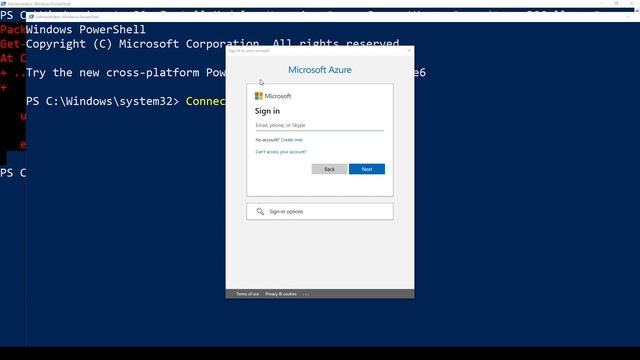Image resolution: width=640 pixels, height=360 pixels.
Task: Click the 'PS C:\Windows\system32>' prompt text
Action: coord(102,101)
